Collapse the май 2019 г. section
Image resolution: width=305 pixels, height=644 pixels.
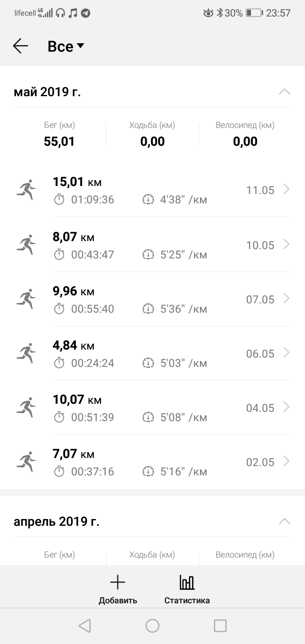coord(284,92)
